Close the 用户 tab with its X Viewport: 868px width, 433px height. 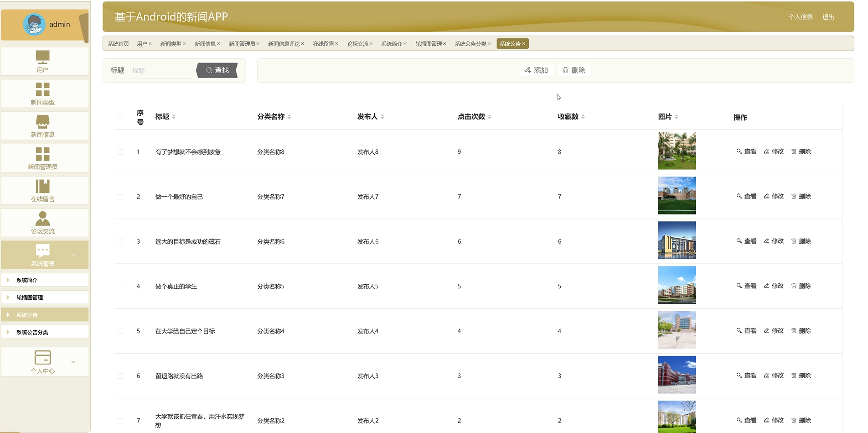(150, 44)
